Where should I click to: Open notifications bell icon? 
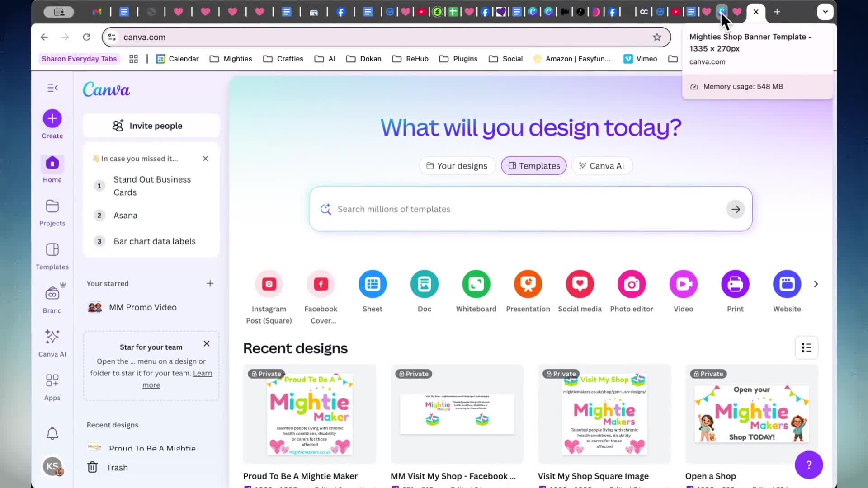pos(52,433)
